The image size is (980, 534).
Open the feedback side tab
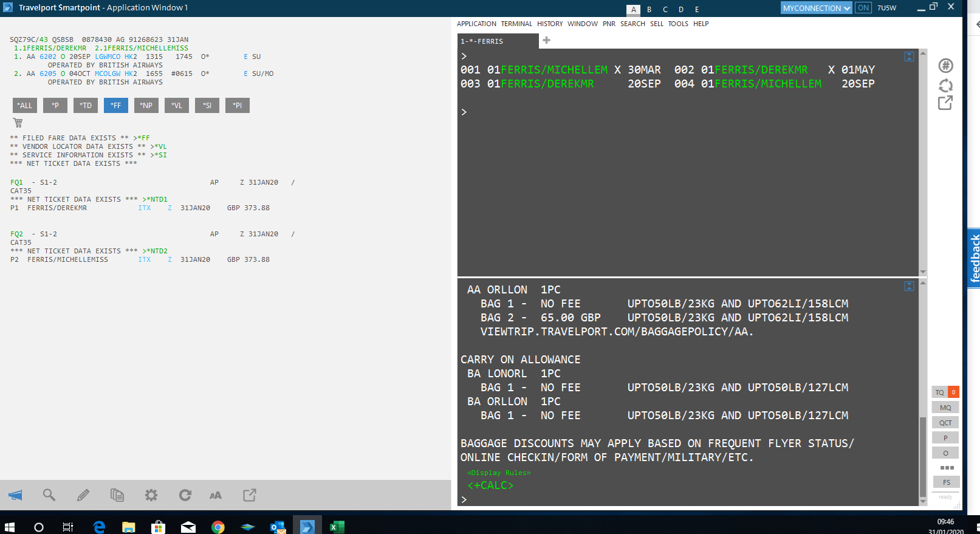tap(974, 258)
